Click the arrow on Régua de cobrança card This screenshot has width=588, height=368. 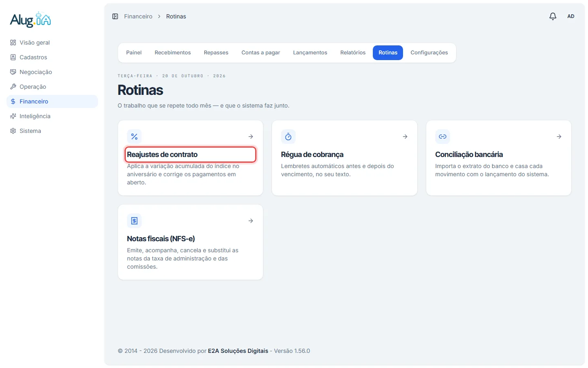405,137
